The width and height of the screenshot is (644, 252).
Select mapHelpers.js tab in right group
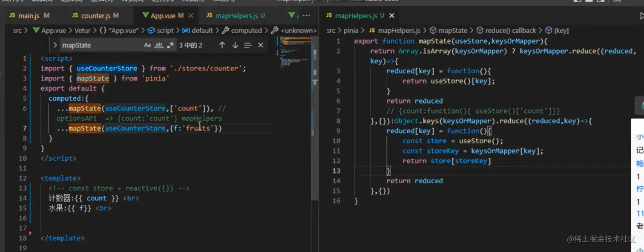360,16
